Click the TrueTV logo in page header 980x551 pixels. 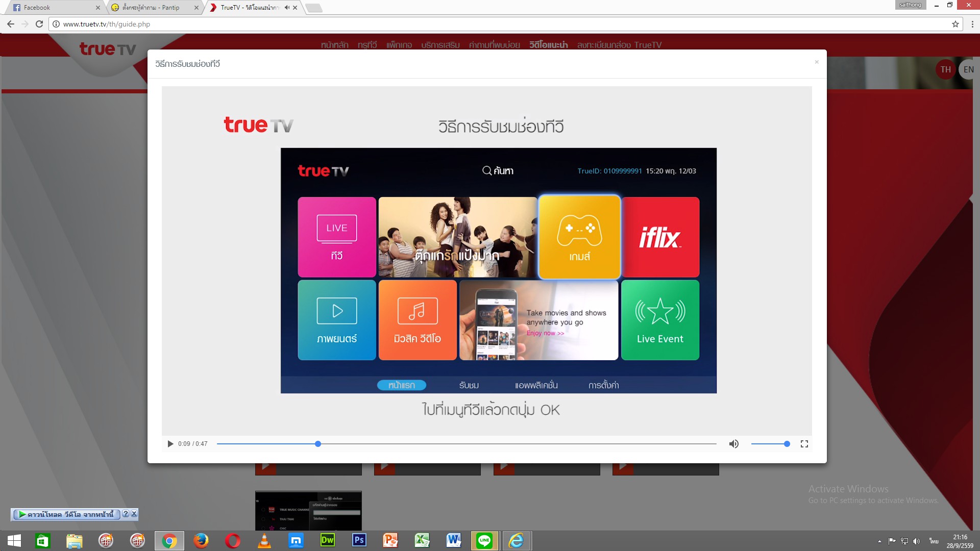tap(108, 49)
